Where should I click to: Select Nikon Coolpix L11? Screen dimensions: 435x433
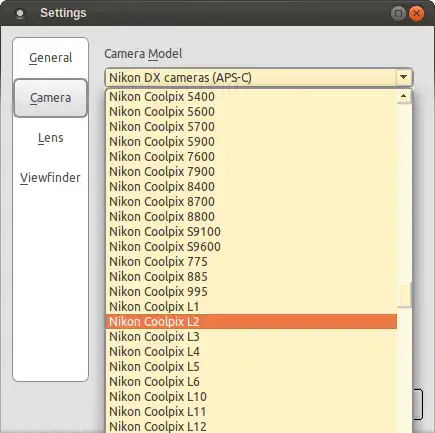point(251,412)
